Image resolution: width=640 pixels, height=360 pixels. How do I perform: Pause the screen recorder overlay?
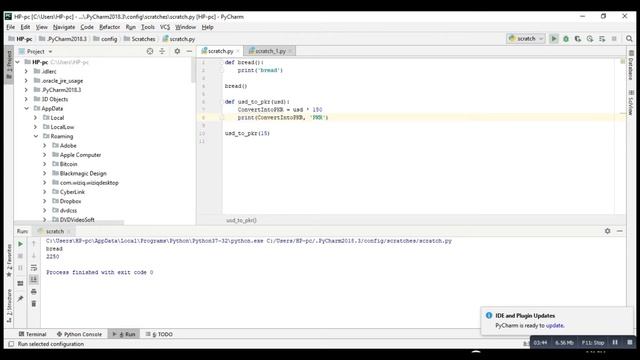coord(615,342)
